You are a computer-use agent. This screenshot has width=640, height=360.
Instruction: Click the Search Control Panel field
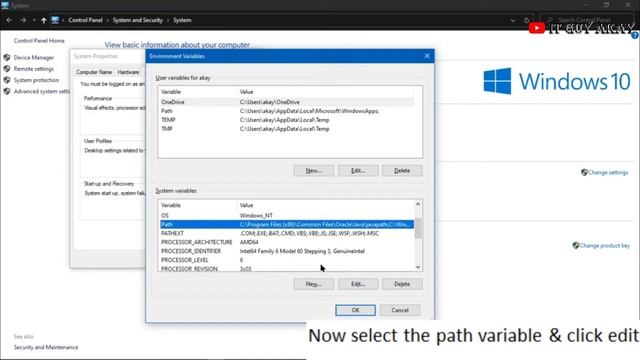[587, 20]
